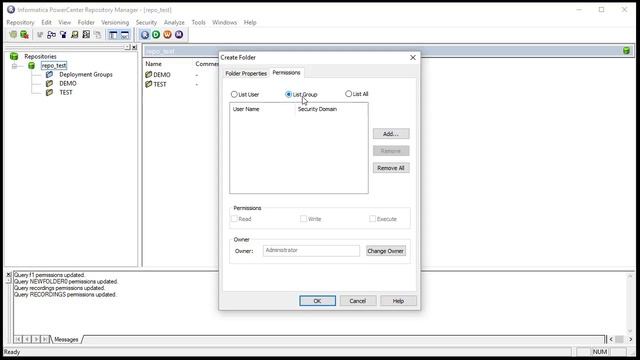Click the green repo_test database icon in tree
This screenshot has height=360, width=640.
point(31,65)
